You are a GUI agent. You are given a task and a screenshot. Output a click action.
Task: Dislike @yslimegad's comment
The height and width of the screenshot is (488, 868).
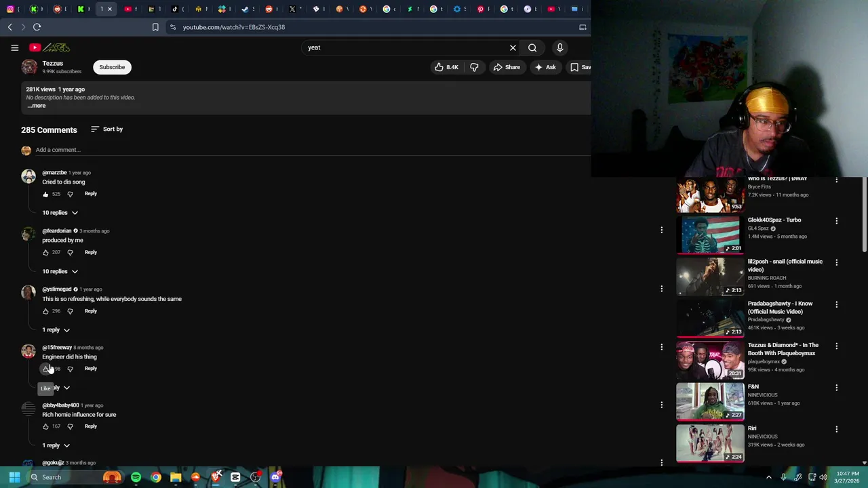coord(70,311)
